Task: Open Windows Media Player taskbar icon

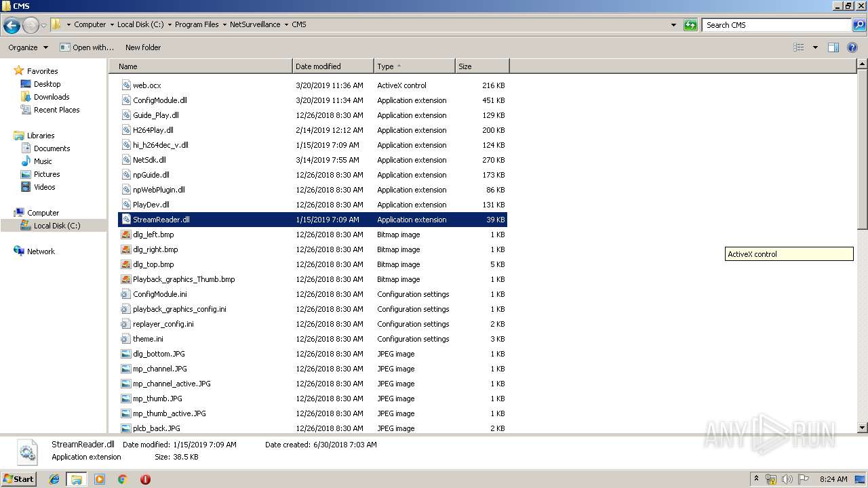Action: tap(100, 479)
